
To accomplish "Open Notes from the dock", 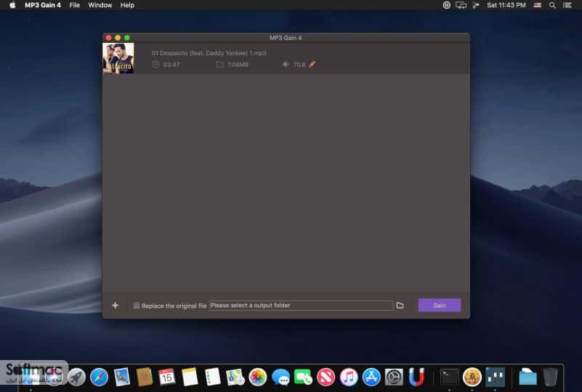I will (x=190, y=377).
